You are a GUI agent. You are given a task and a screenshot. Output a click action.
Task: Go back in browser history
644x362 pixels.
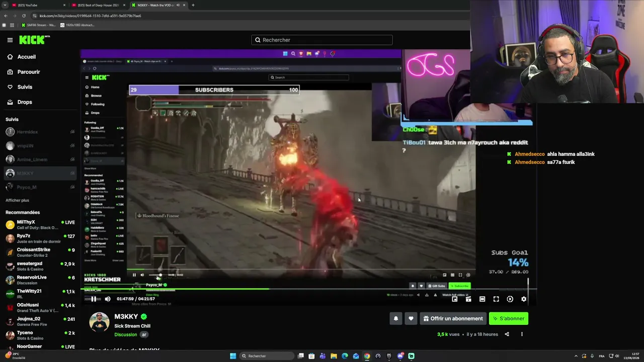click(x=6, y=16)
